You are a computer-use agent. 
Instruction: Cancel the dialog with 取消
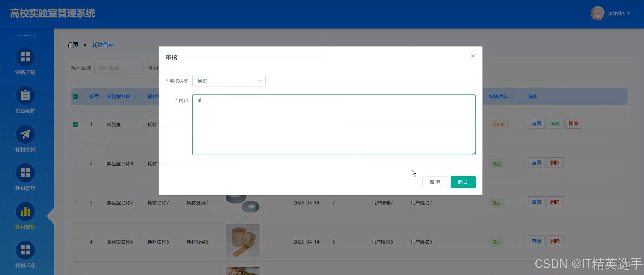click(435, 182)
